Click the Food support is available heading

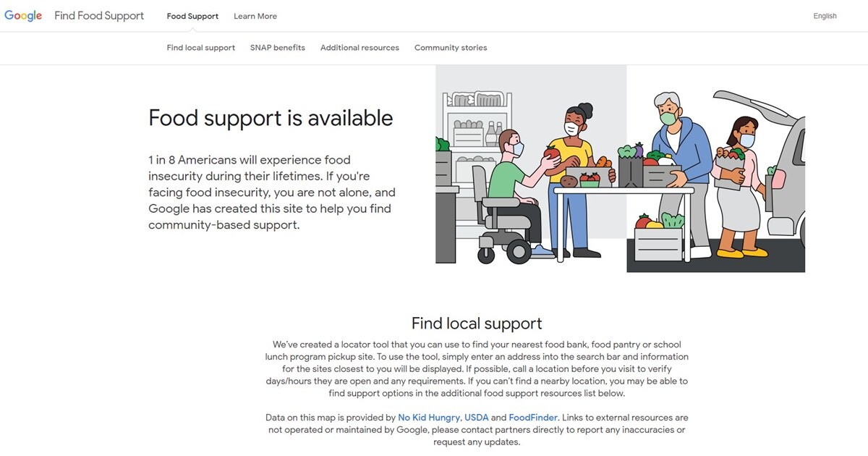271,118
